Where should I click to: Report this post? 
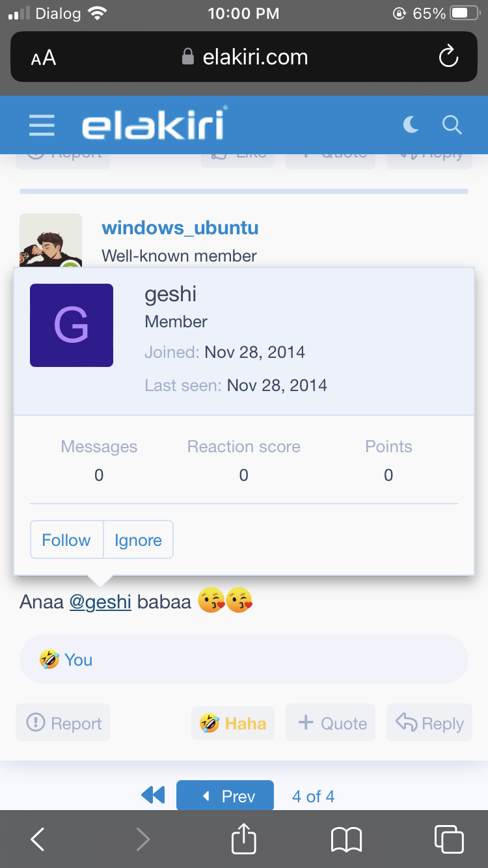[63, 723]
